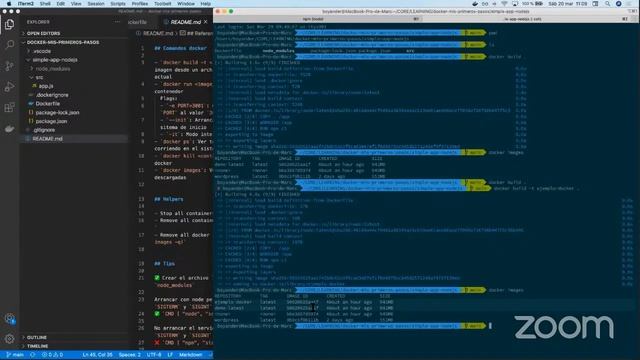Close the README.md editor tab
This screenshot has width=640, height=360.
click(x=206, y=22)
